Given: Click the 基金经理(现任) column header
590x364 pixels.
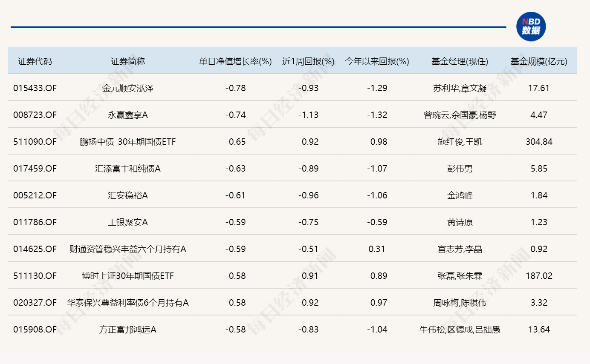Looking at the screenshot, I should click(x=460, y=61).
